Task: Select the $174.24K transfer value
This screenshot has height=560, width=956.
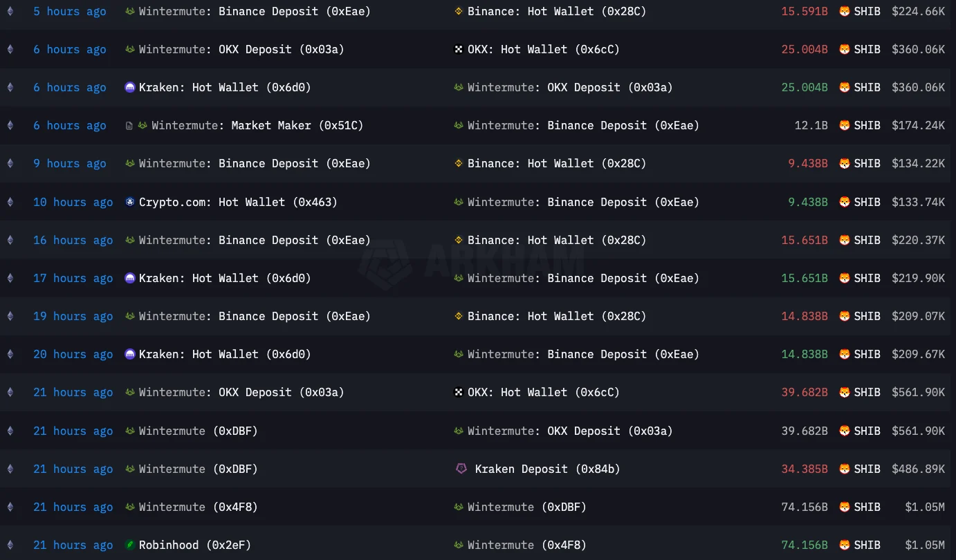Action: click(918, 126)
